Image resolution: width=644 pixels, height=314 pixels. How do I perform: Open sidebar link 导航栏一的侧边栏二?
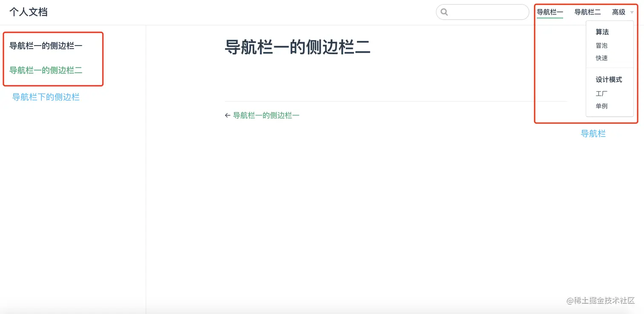click(46, 70)
